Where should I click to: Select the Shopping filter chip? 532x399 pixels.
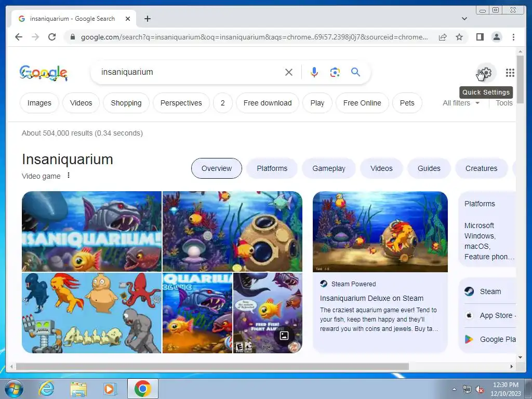tap(126, 103)
